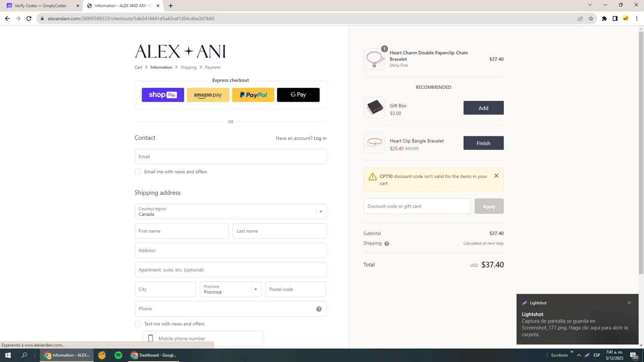
Task: Click the Heart Clip Bangle Bracelet thumbnail
Action: pos(374,143)
